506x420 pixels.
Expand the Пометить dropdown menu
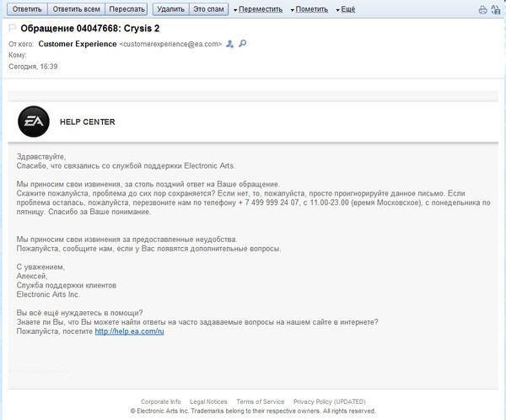(310, 9)
